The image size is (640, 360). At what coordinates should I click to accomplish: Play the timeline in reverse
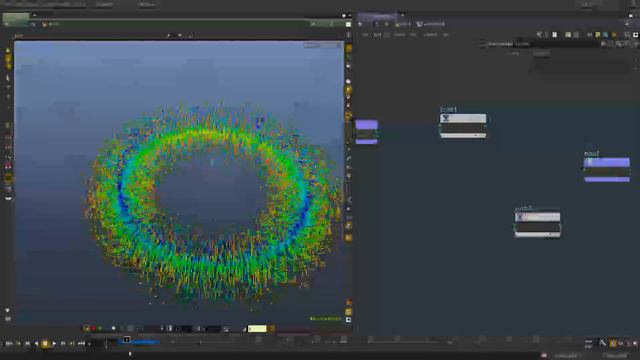pos(36,344)
